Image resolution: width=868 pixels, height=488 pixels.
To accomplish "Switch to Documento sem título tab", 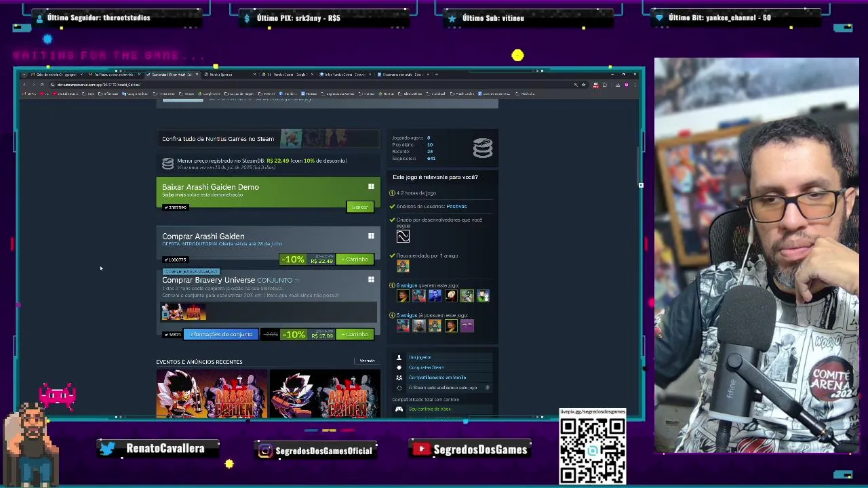I will 404,74.
